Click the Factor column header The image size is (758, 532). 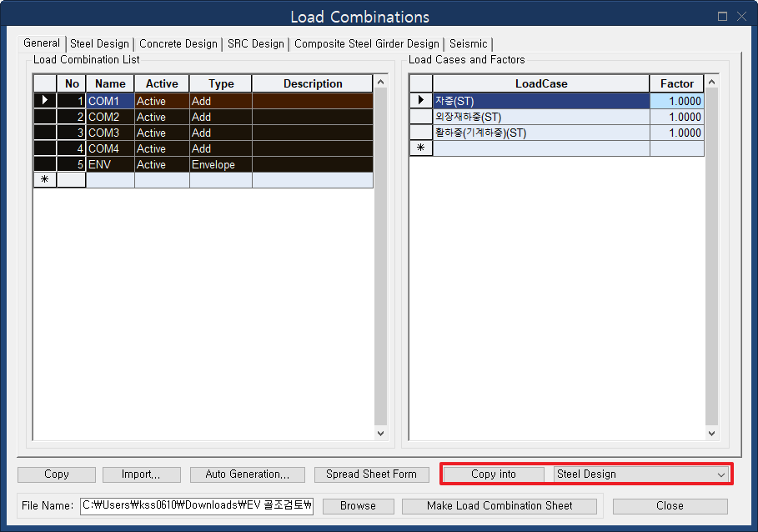677,83
